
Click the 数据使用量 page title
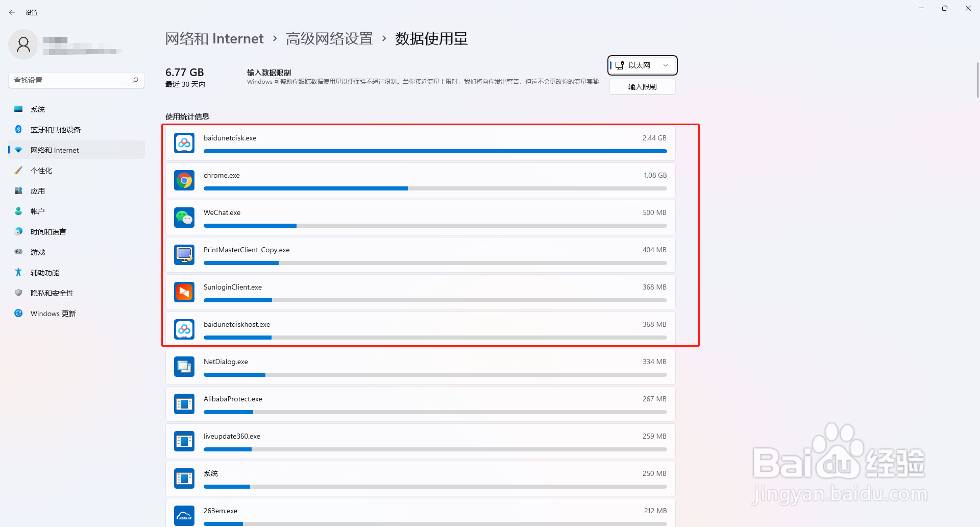click(431, 39)
